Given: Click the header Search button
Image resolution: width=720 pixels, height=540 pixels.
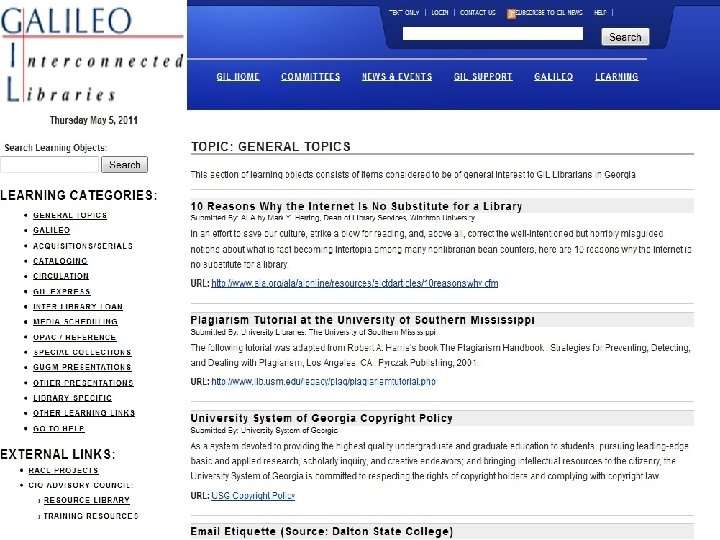Looking at the screenshot, I should pyautogui.click(x=625, y=37).
